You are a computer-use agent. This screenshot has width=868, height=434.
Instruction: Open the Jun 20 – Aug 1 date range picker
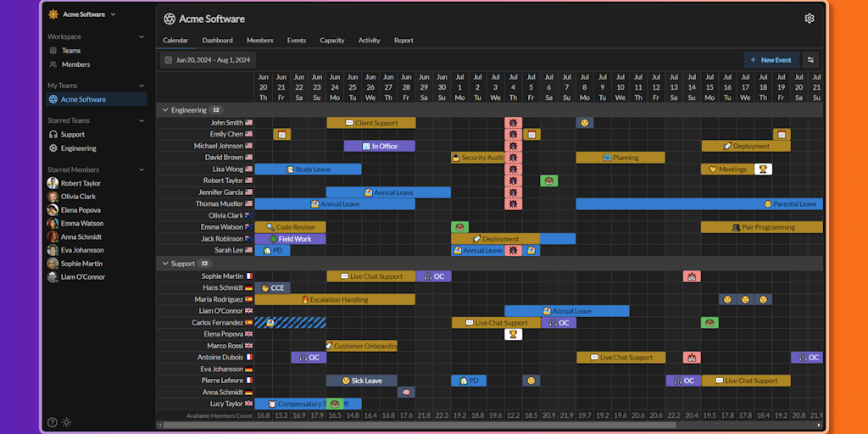(209, 60)
